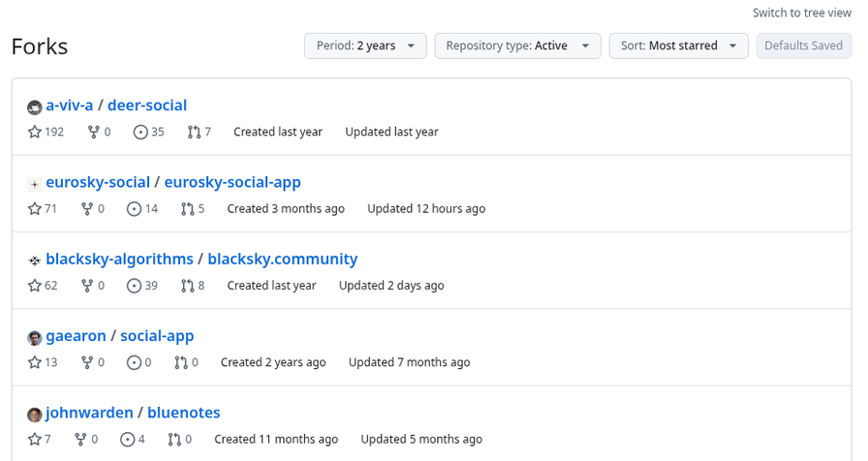Image resolution: width=868 pixels, height=461 pixels.
Task: Open the bluenotes repository link
Action: coord(184,413)
